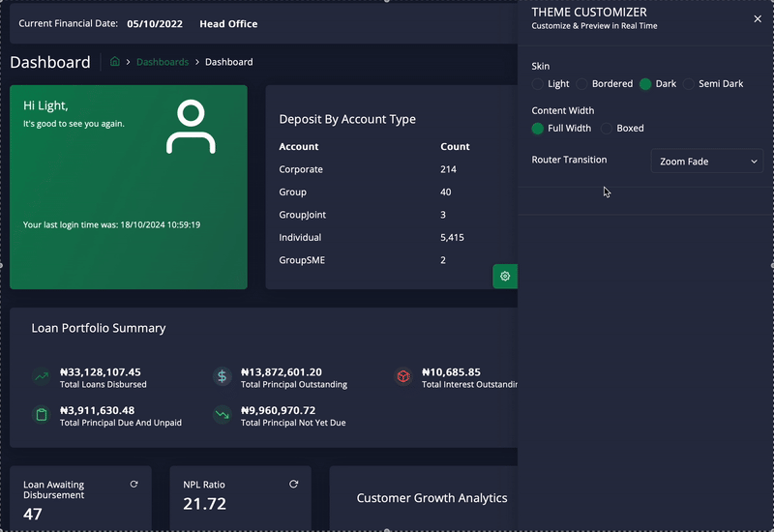Click the red cube Interest Outstanding icon
Image resolution: width=774 pixels, height=532 pixels.
(403, 377)
